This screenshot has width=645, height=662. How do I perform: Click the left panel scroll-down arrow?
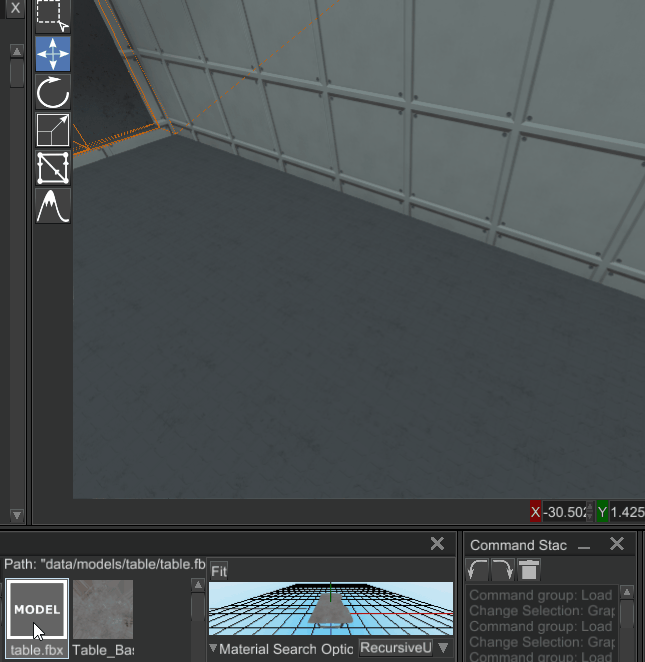17,515
